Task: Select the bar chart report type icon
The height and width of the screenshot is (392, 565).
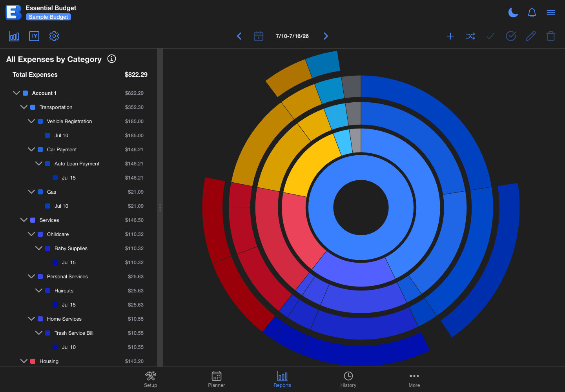Action: click(14, 36)
